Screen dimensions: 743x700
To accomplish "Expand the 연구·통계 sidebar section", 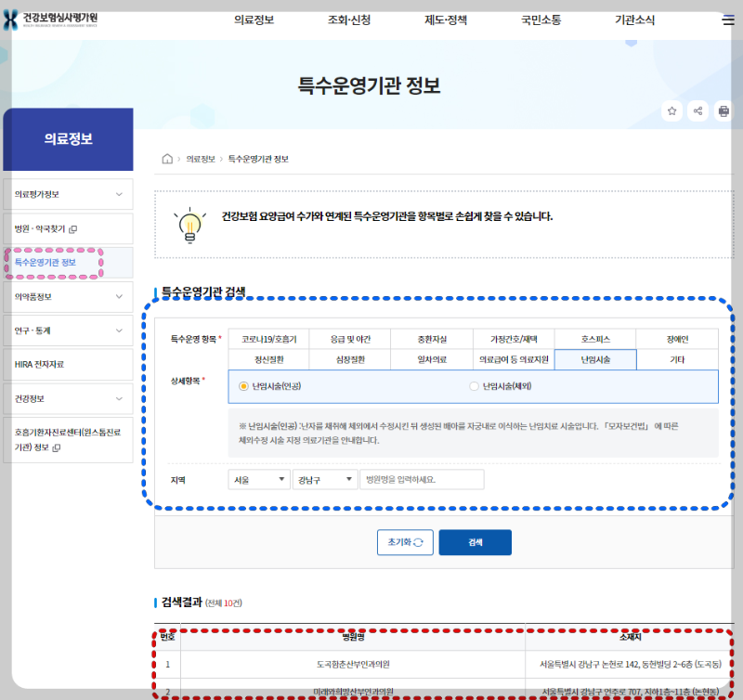I will pyautogui.click(x=65, y=331).
